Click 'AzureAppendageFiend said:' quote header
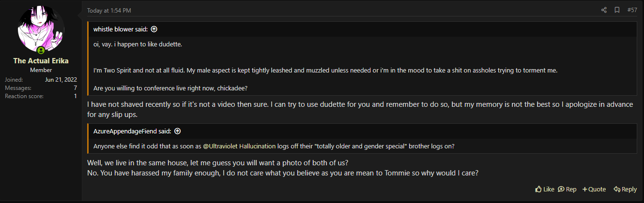The image size is (644, 203). point(132,131)
